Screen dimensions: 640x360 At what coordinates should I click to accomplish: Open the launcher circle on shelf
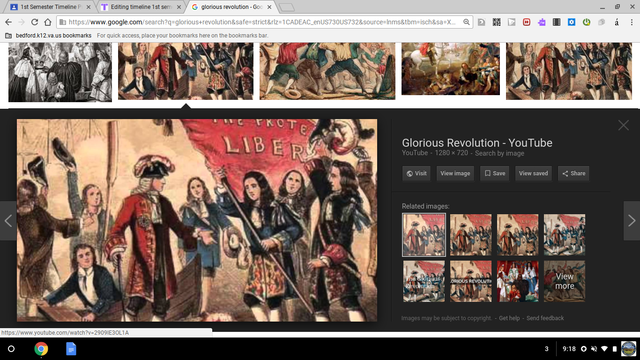(11, 349)
